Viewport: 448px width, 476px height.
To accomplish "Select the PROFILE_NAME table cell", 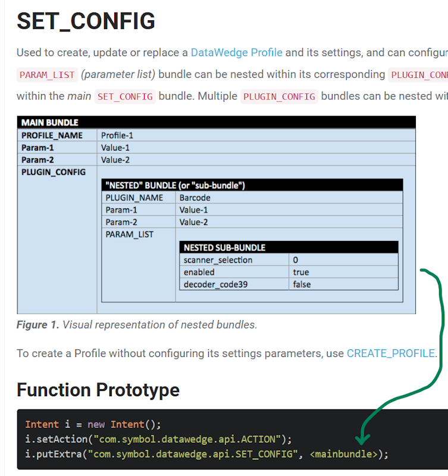I will [52, 136].
